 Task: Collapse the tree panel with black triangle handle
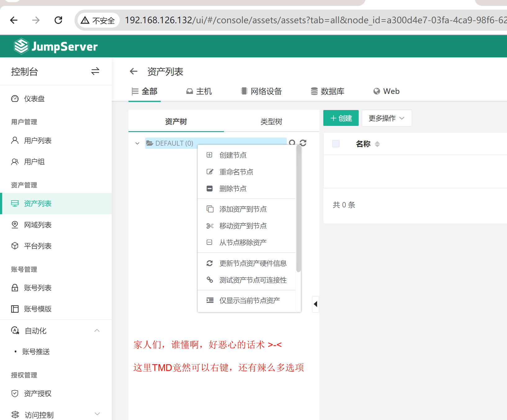coord(315,304)
